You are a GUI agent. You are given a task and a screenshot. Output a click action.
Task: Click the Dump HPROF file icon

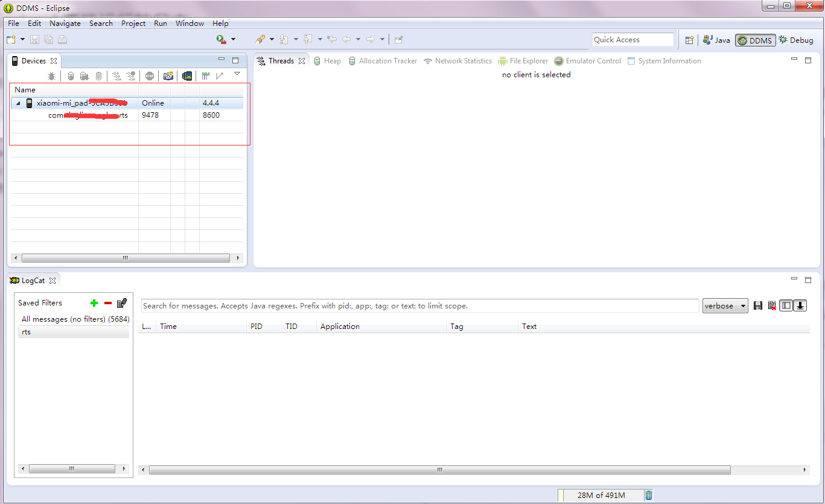84,76
